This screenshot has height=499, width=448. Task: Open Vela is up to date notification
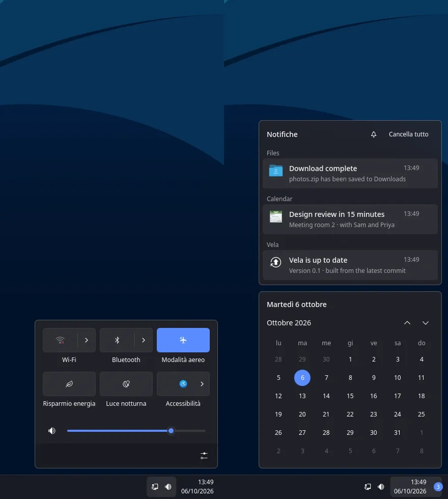pos(350,265)
